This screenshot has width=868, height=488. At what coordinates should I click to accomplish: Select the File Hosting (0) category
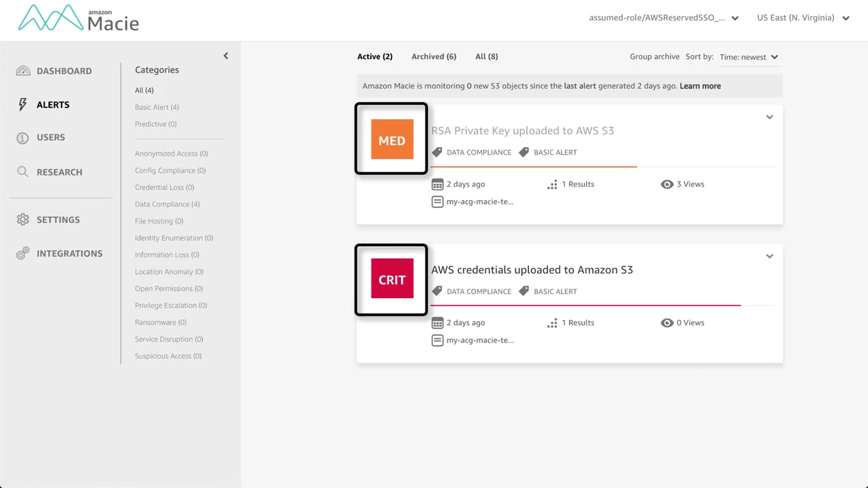click(x=159, y=222)
